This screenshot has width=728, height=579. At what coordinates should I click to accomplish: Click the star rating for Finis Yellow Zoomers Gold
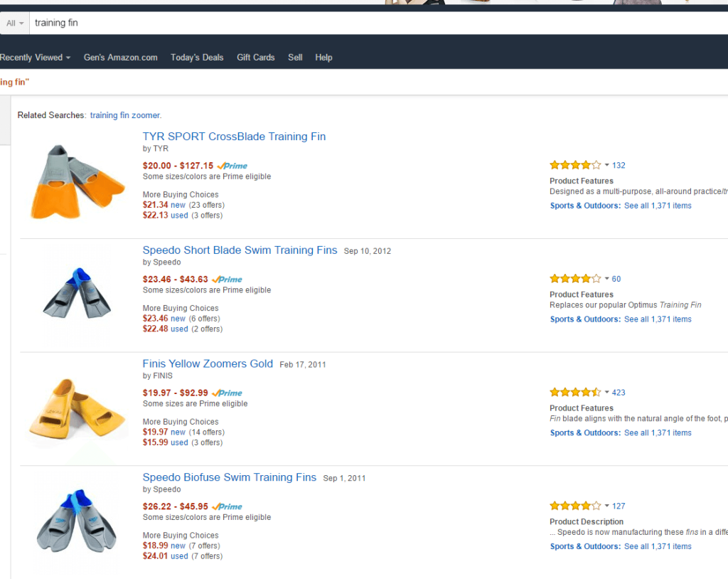click(x=574, y=392)
